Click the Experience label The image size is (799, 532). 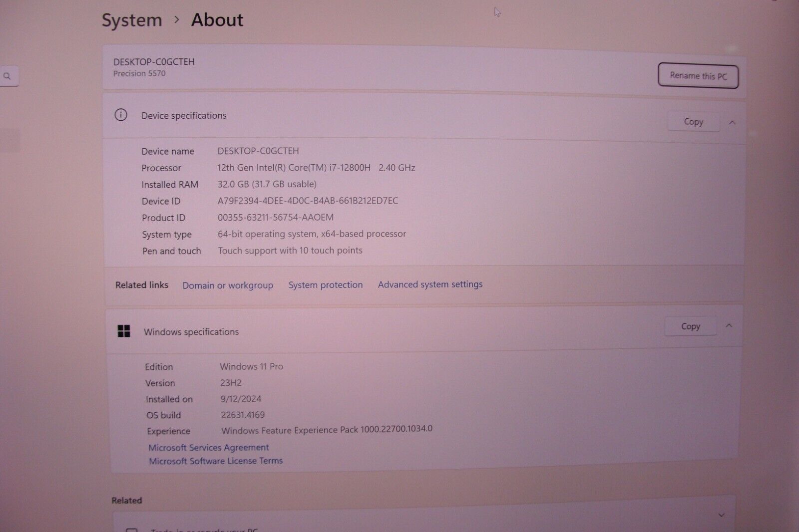pos(169,431)
